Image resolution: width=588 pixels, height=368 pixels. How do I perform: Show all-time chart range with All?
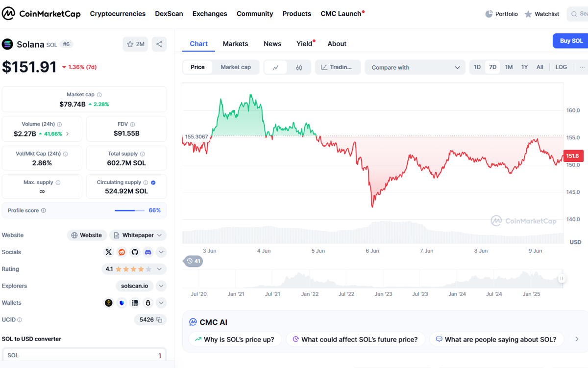(539, 67)
